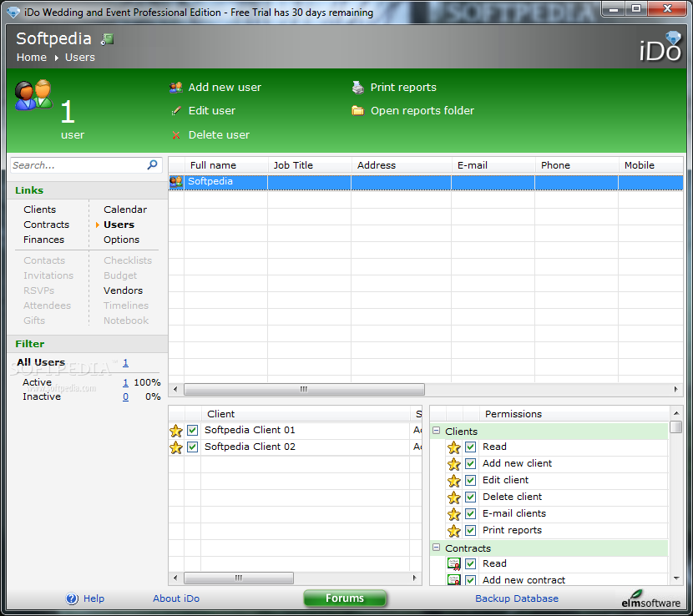Click the Phone column header
Screen dimensions: 693x616
[576, 165]
